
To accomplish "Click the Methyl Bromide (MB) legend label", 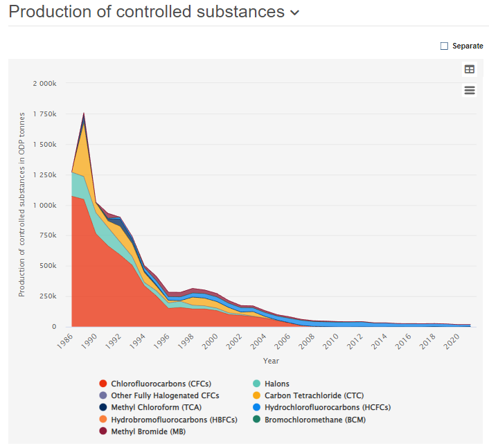I will 148,431.
